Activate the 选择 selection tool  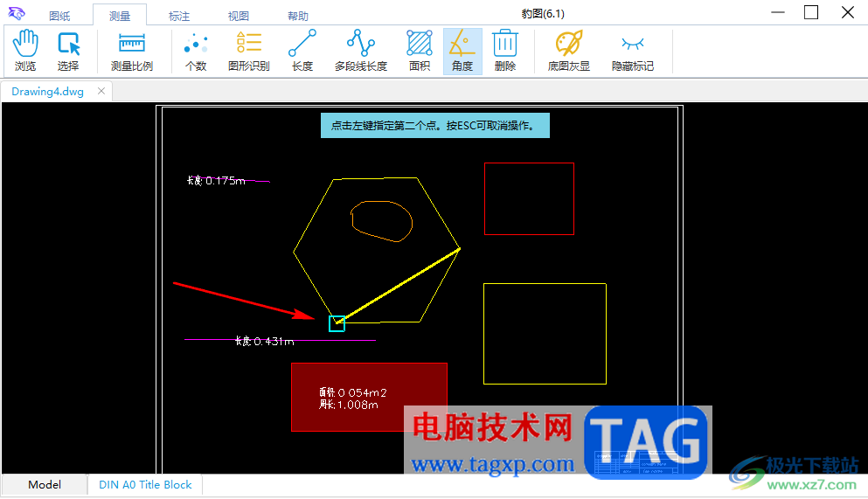pos(68,51)
